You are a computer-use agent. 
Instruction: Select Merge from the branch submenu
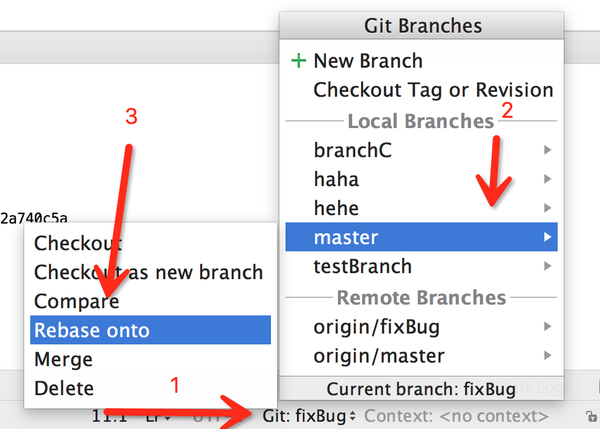64,359
